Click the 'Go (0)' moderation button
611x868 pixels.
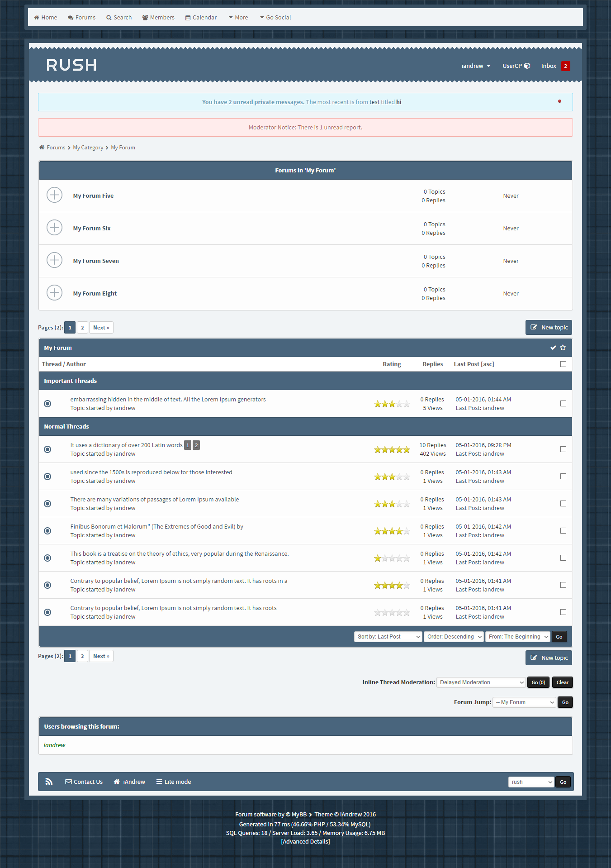click(x=538, y=682)
